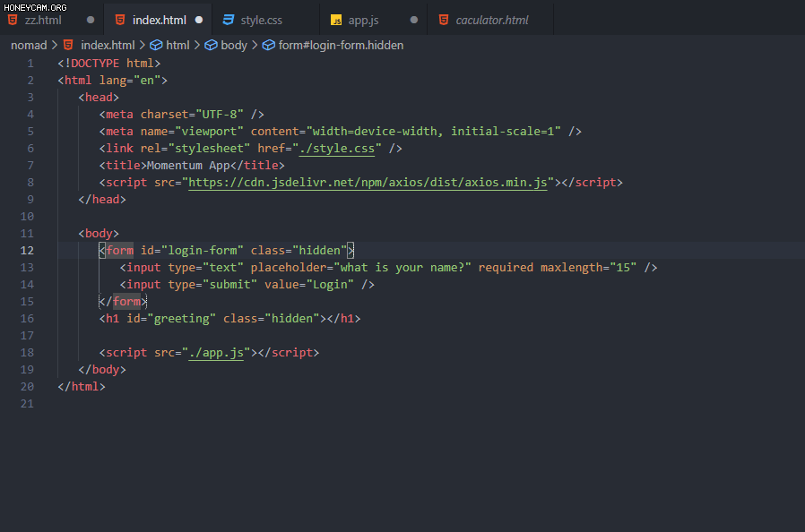Click line number 1 in gutter
The image size is (805, 532).
pos(30,63)
